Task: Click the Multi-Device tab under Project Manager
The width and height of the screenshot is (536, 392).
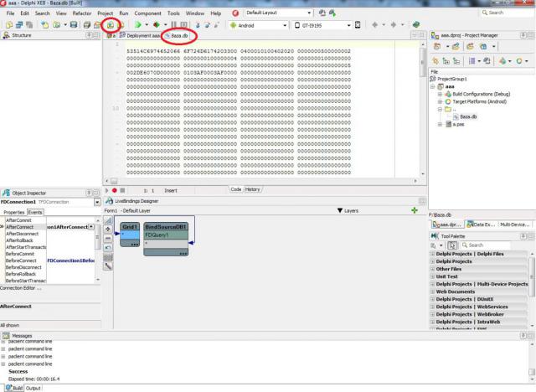Action: (515, 224)
